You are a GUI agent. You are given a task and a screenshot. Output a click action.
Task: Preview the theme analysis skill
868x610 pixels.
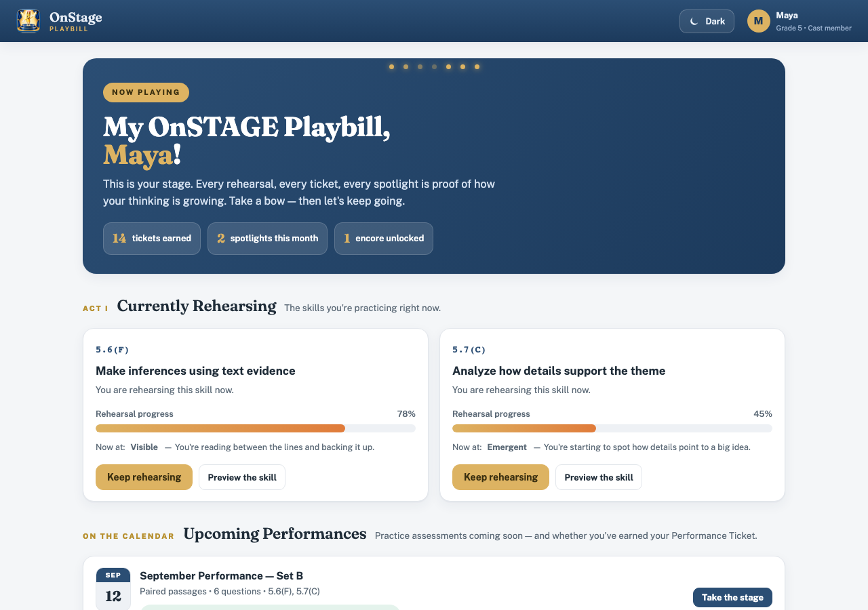[599, 477]
